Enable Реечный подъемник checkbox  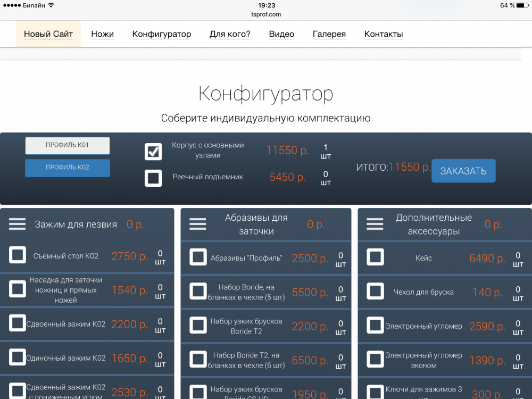[153, 178]
